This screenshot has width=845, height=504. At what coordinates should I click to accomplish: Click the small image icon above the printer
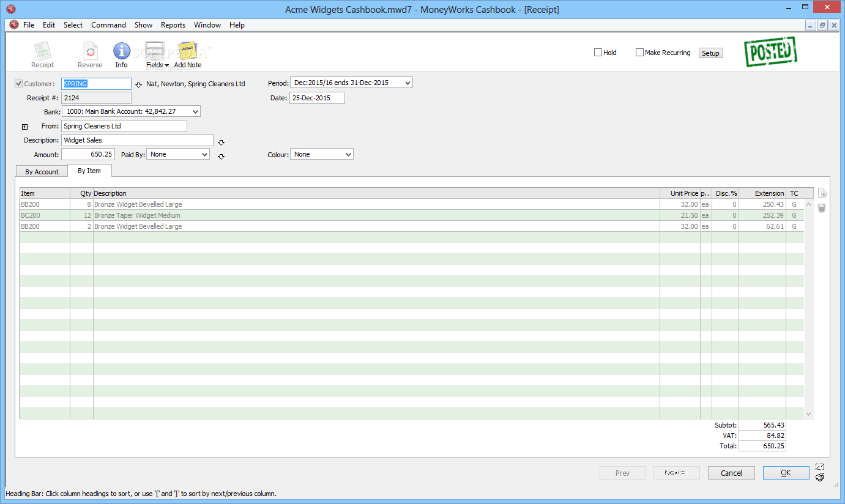820,467
